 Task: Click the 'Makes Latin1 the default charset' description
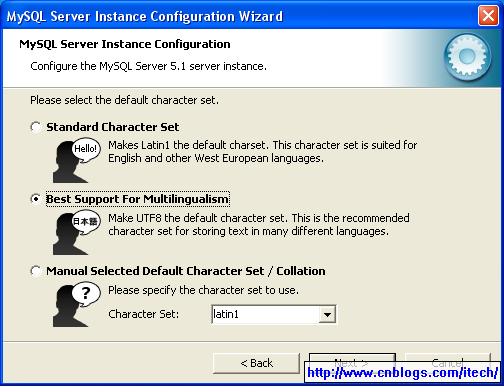(263, 152)
